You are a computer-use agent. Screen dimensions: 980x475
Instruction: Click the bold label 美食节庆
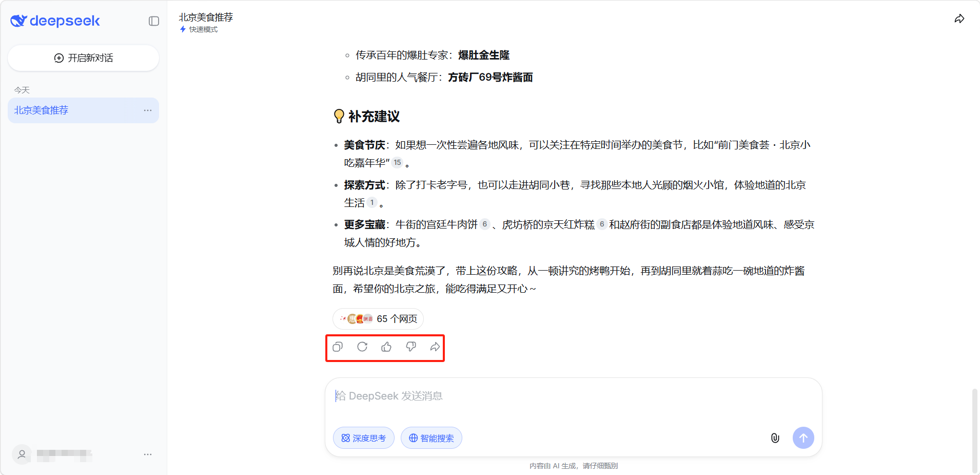point(364,145)
